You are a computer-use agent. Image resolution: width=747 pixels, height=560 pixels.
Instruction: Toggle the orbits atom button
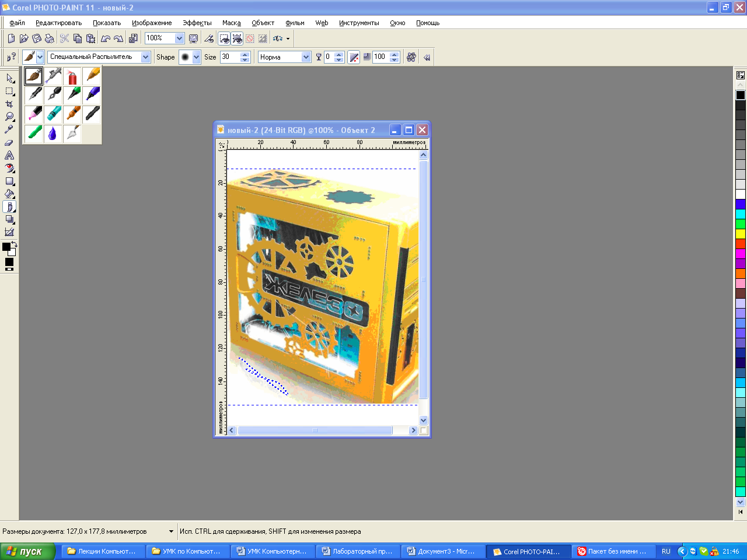coord(411,57)
